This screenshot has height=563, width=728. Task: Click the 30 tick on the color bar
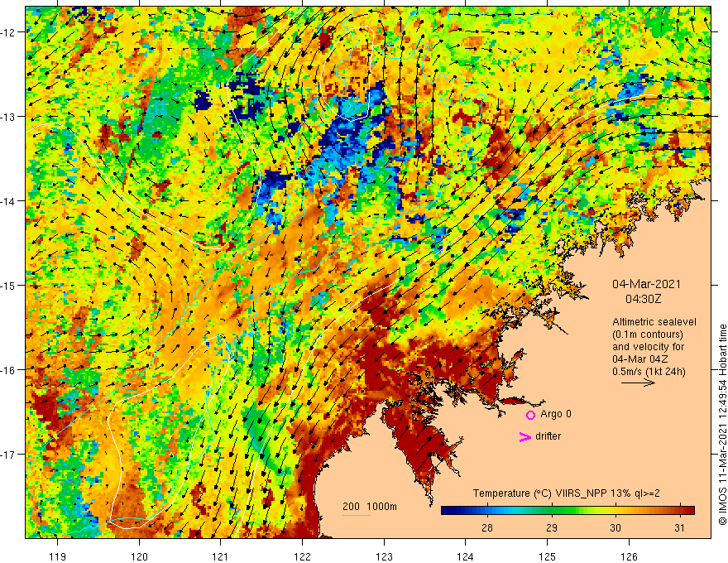click(x=615, y=527)
